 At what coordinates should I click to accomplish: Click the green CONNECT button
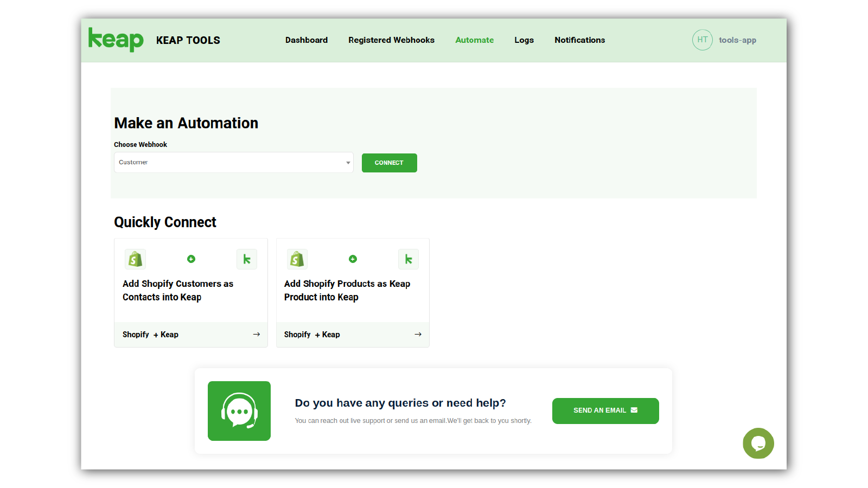point(390,163)
